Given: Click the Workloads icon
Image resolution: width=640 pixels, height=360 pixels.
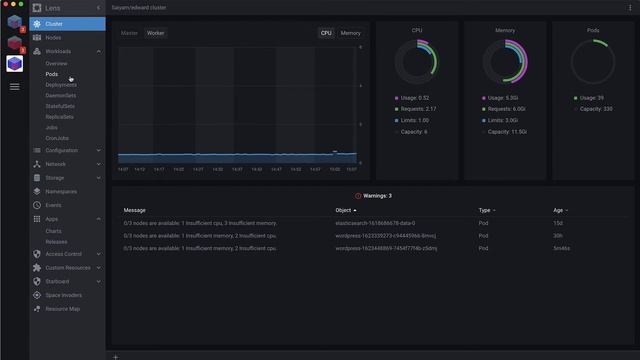Looking at the screenshot, I should tap(37, 51).
